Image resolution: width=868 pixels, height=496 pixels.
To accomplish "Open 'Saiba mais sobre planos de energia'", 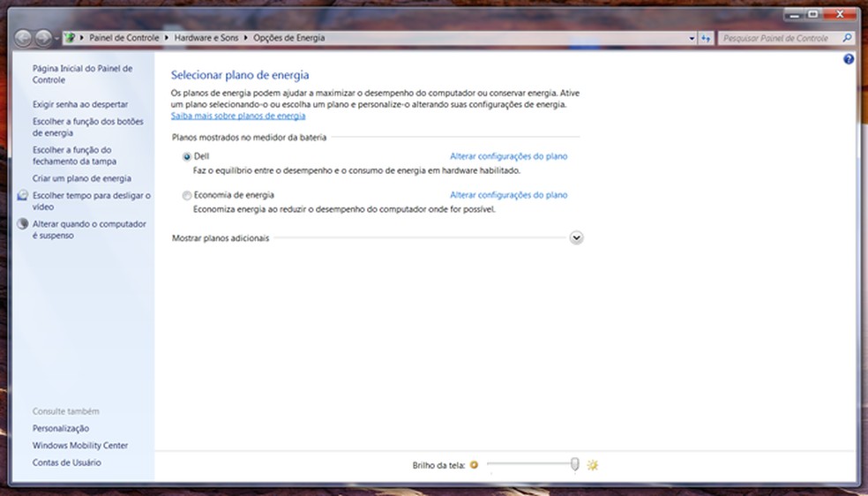I will tap(238, 116).
